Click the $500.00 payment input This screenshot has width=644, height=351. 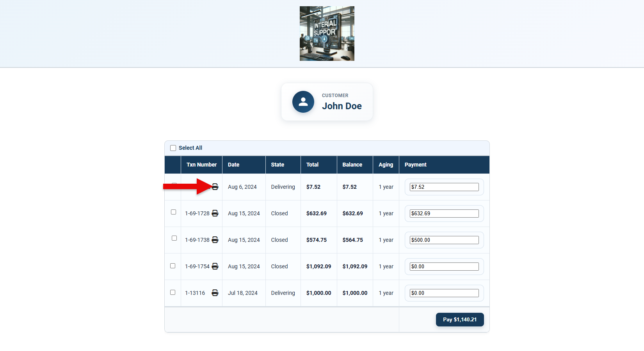[x=444, y=240]
